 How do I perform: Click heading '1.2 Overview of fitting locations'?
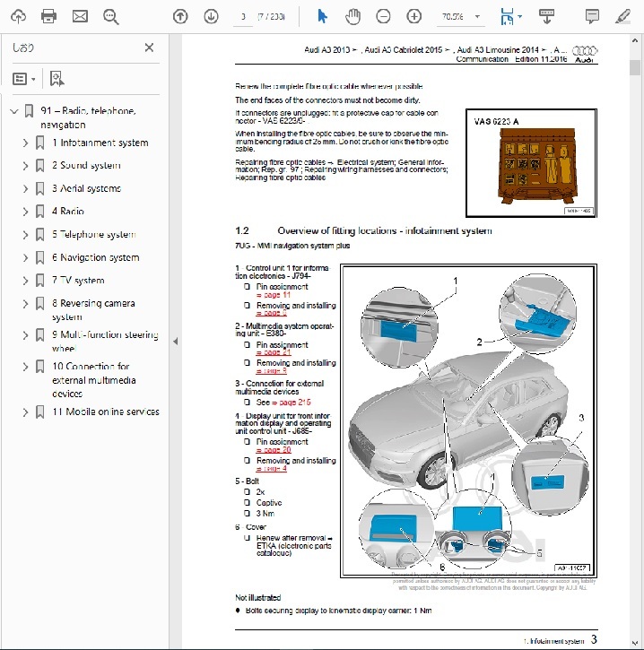tap(363, 230)
